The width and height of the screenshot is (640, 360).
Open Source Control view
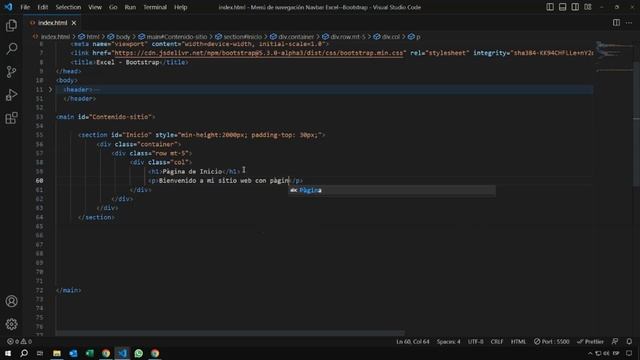pos(11,72)
